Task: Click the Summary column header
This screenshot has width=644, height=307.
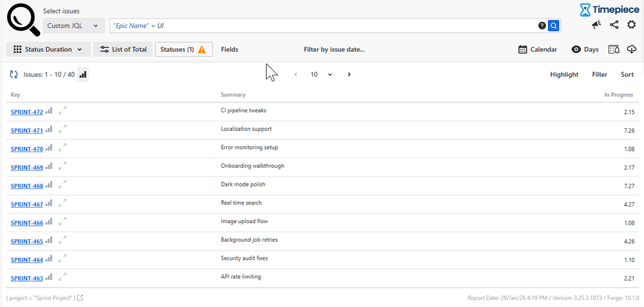Action: point(233,95)
